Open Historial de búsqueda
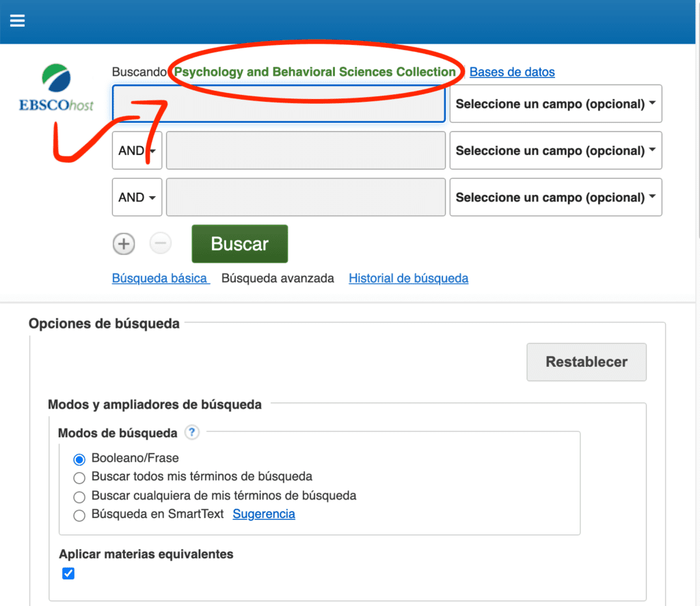 [409, 279]
